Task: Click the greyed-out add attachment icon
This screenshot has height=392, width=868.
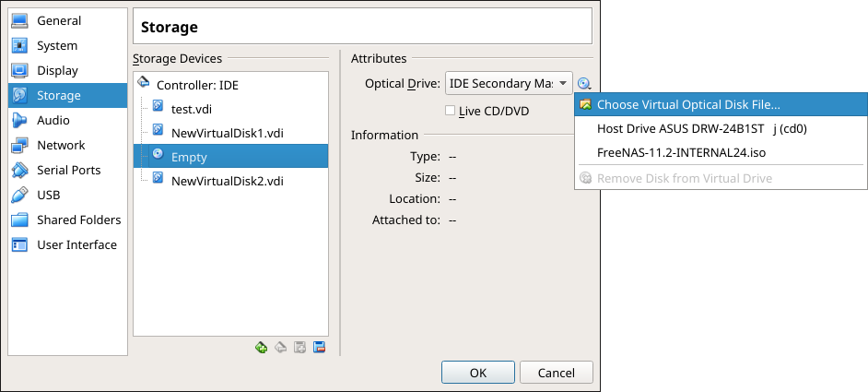Action: point(300,348)
